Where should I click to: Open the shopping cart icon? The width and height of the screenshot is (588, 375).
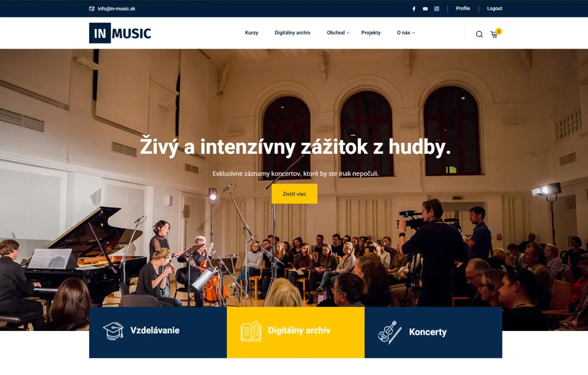click(x=494, y=34)
